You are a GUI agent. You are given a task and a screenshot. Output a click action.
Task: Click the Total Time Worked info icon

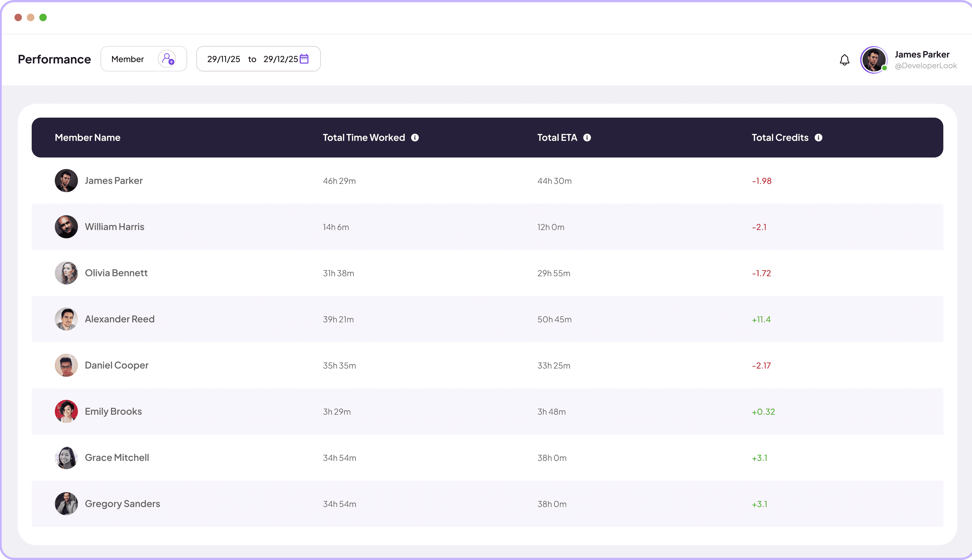[x=415, y=137]
